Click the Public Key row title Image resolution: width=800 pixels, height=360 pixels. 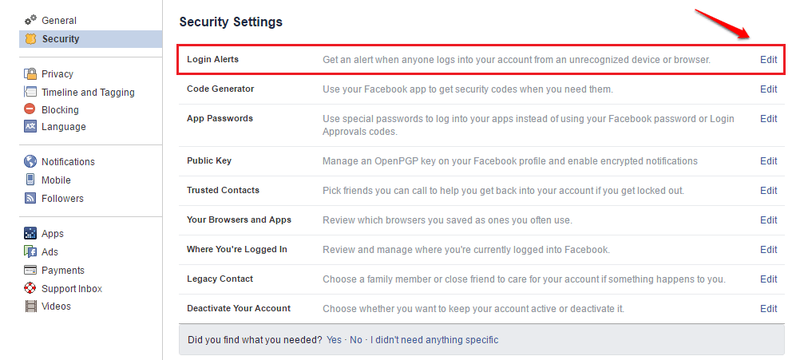point(209,161)
